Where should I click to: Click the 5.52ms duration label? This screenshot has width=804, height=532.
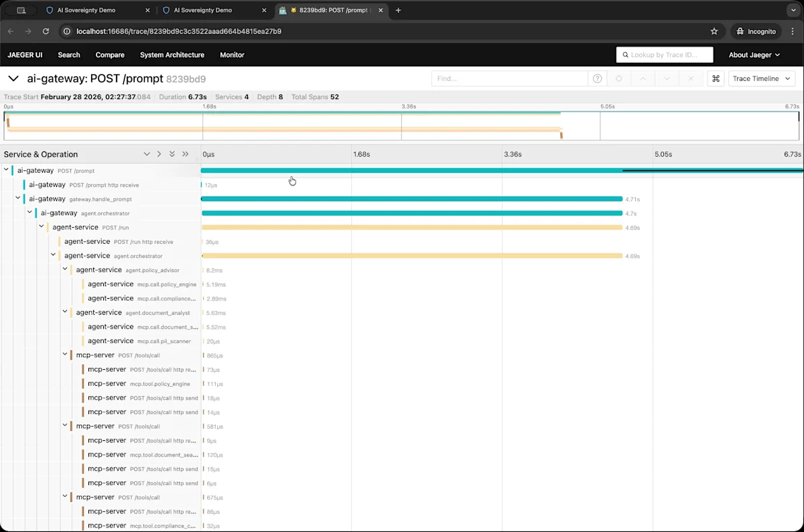[216, 327]
